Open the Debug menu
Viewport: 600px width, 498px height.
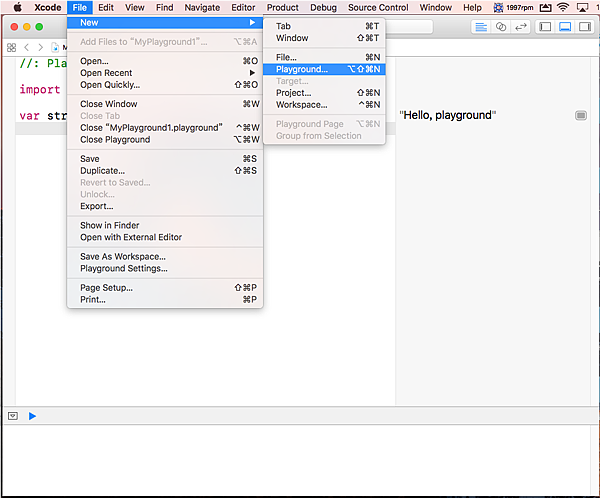[323, 7]
